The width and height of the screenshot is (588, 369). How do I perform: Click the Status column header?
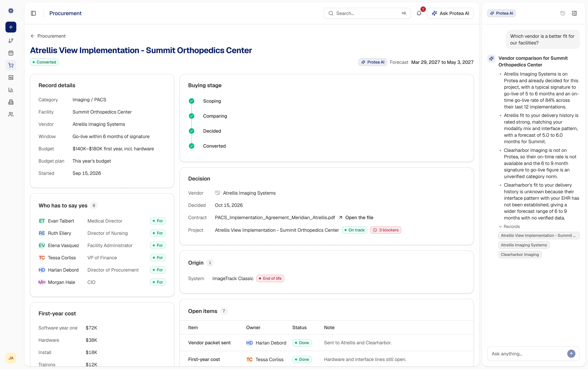click(299, 327)
